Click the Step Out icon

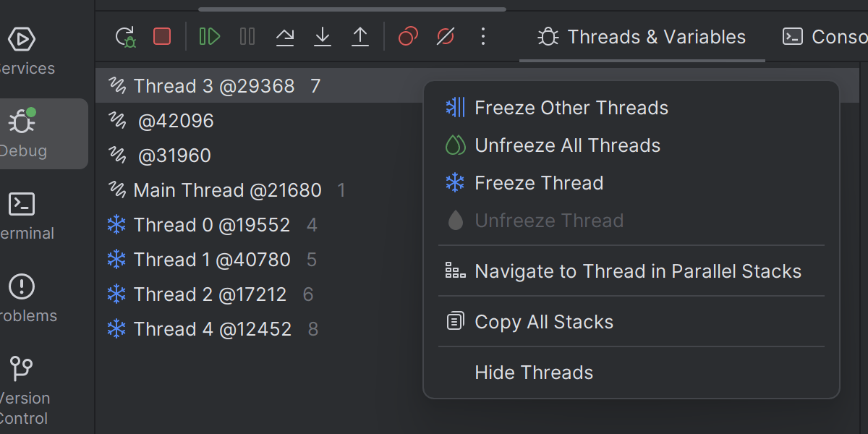pos(360,37)
